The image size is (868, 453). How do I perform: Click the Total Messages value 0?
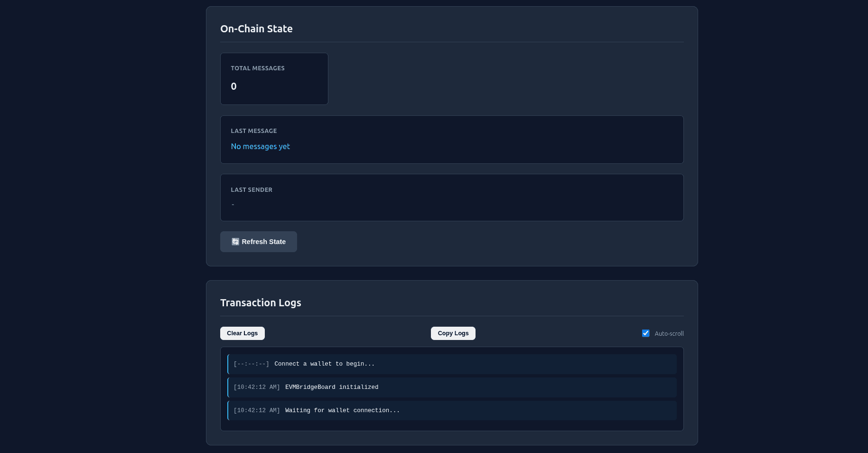pos(233,86)
